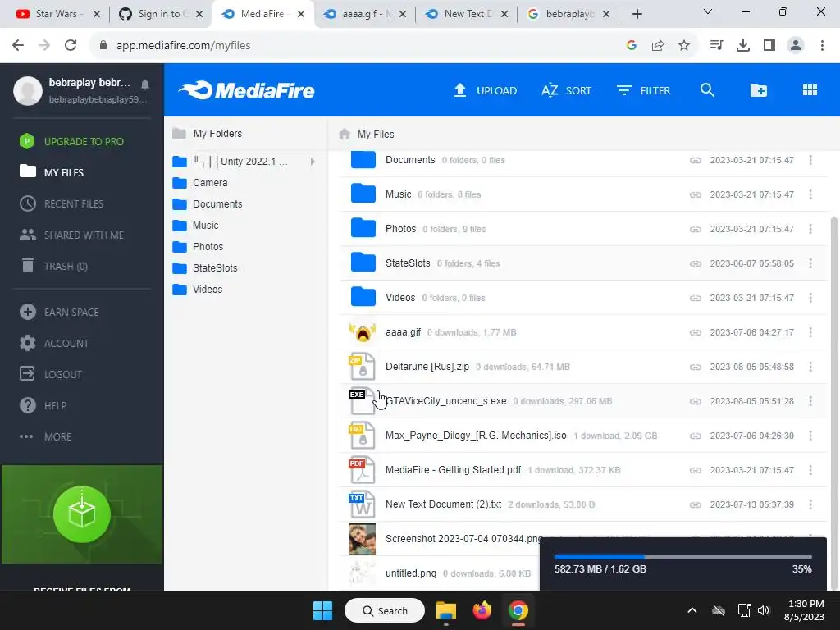Copy share link for MediaFire Getting Started.pdf
840x630 pixels.
tap(696, 470)
